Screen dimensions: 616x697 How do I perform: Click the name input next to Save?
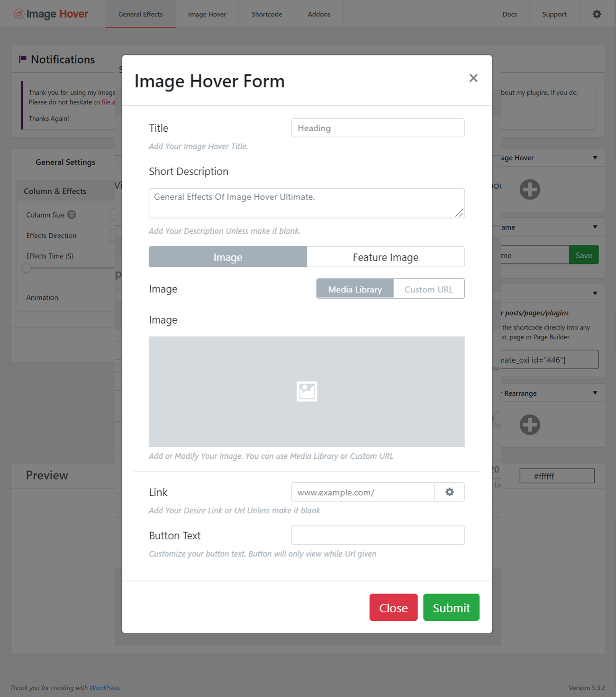tap(535, 255)
